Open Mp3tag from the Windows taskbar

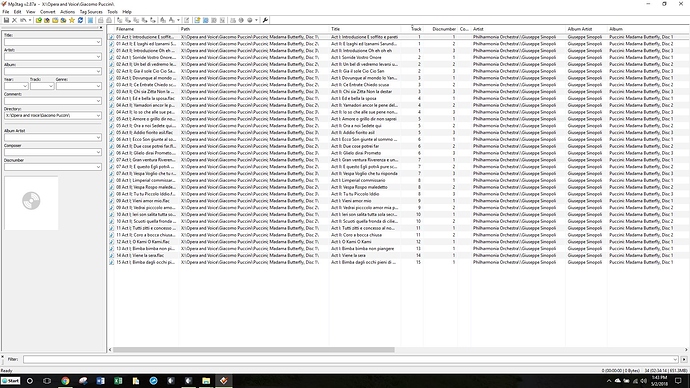point(224,381)
